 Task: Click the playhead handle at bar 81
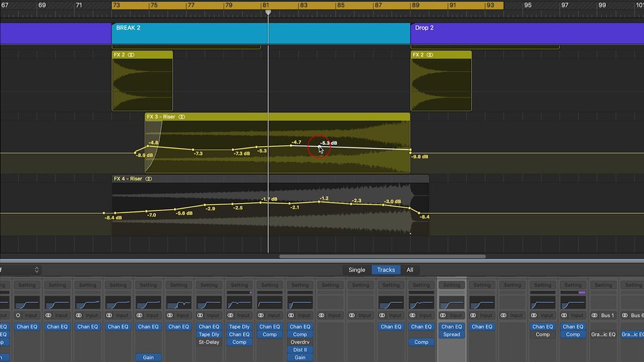click(x=268, y=13)
